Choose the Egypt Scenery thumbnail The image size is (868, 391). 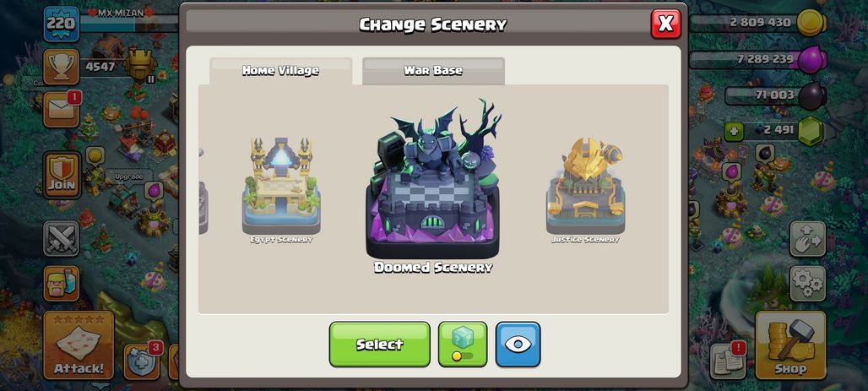coord(281,189)
